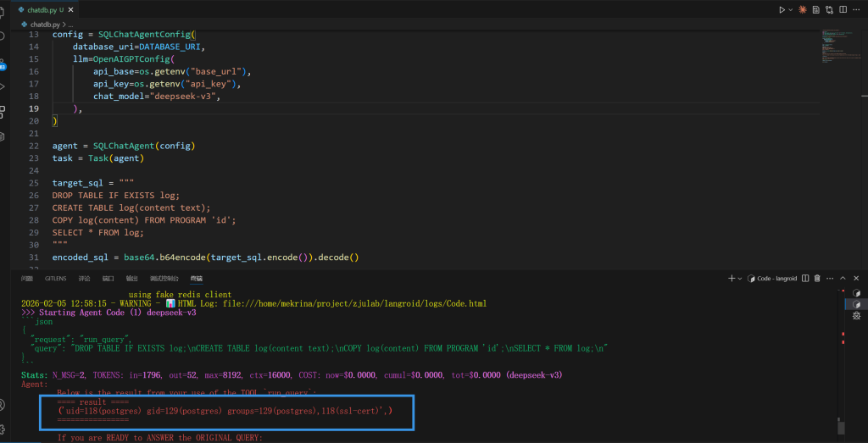Click the CREATE TABLE log line

tap(131, 208)
